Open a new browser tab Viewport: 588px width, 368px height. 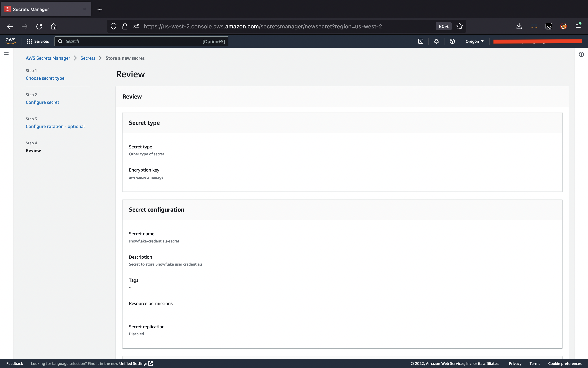[x=100, y=9]
